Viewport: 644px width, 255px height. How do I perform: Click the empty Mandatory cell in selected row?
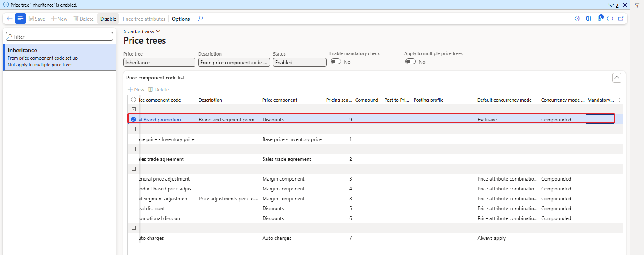[x=600, y=119]
